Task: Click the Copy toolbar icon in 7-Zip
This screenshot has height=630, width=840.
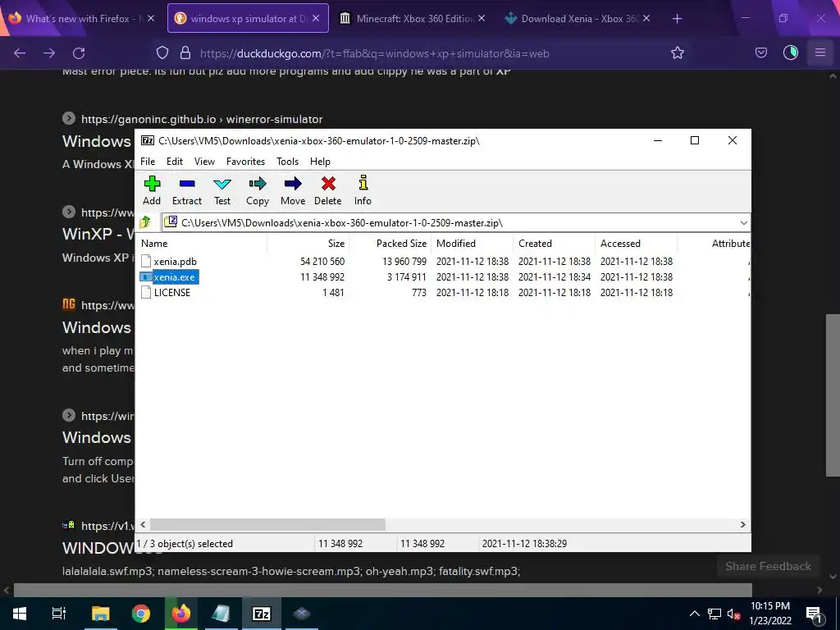Action: click(257, 190)
